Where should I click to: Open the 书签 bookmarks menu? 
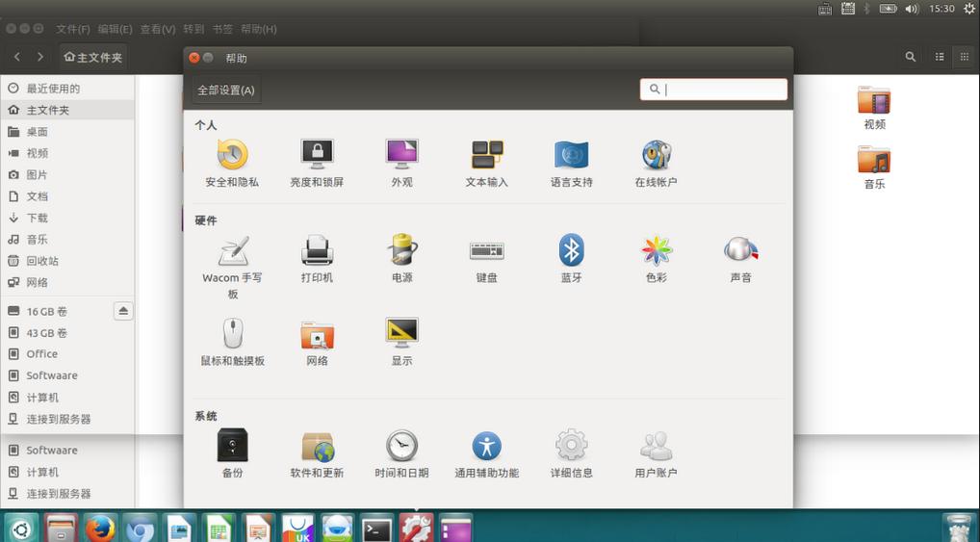coord(221,29)
